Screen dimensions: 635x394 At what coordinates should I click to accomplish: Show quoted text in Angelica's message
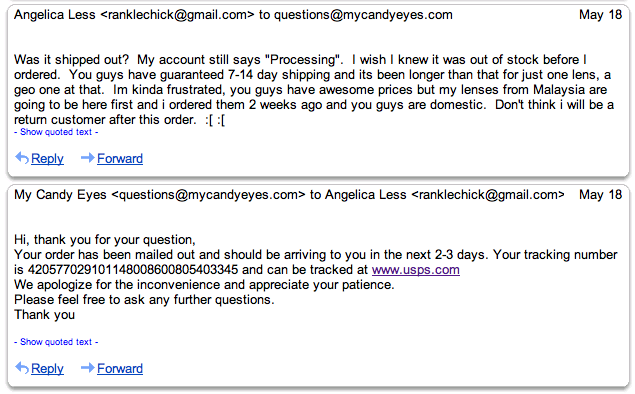coord(56,132)
